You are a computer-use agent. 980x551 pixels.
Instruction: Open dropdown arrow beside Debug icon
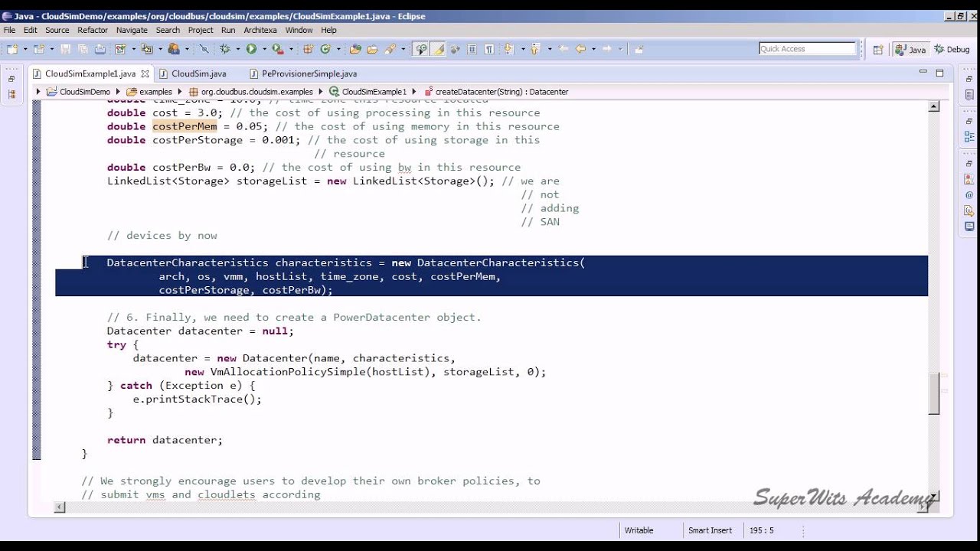coord(237,49)
